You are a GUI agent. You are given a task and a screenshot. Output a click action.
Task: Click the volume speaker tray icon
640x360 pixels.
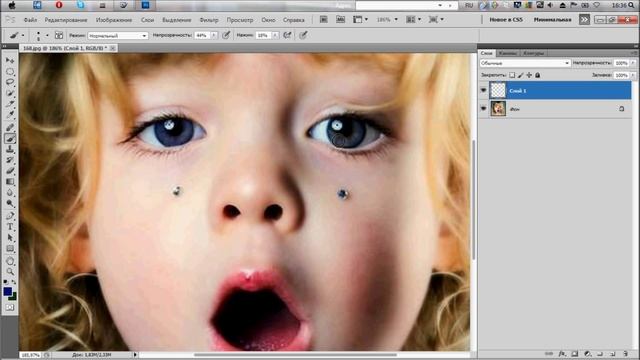[x=550, y=5]
